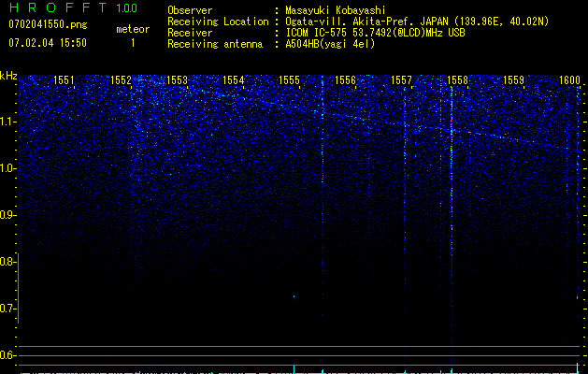Image resolution: width=588 pixels, height=374 pixels.
Task: Click the Ogata-vill. Akita-Pref. JAPAN location text
Action: (x=417, y=22)
